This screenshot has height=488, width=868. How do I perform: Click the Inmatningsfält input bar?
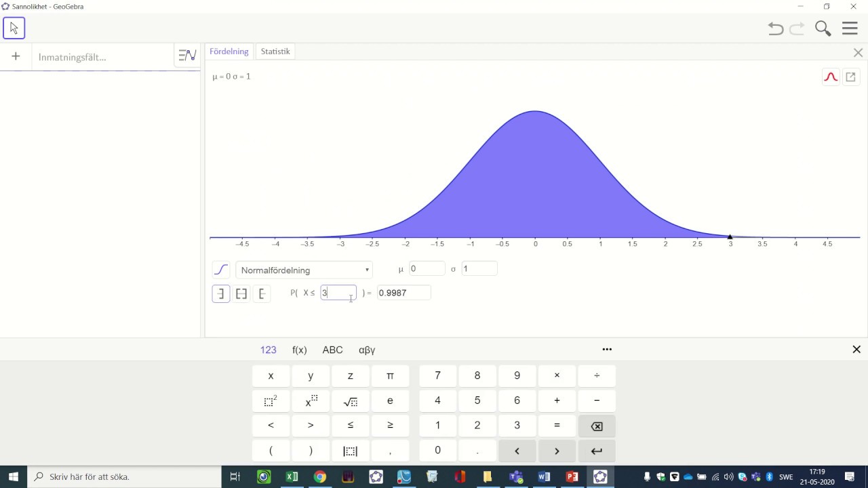coord(102,57)
